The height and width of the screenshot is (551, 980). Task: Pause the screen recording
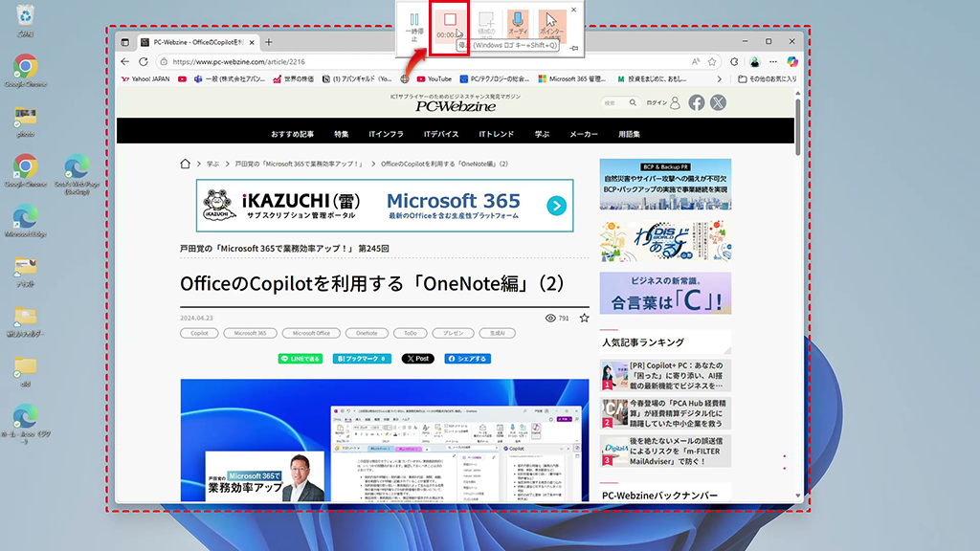coord(414,27)
